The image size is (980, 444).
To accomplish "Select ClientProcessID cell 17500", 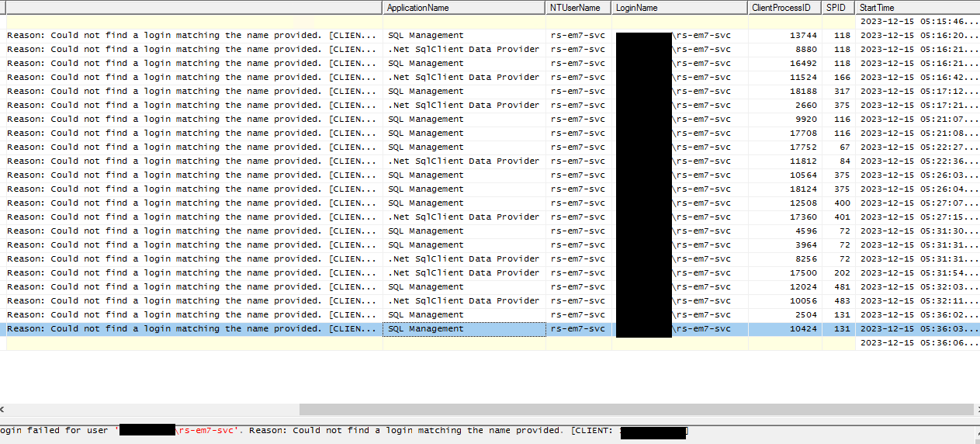I will [x=785, y=272].
